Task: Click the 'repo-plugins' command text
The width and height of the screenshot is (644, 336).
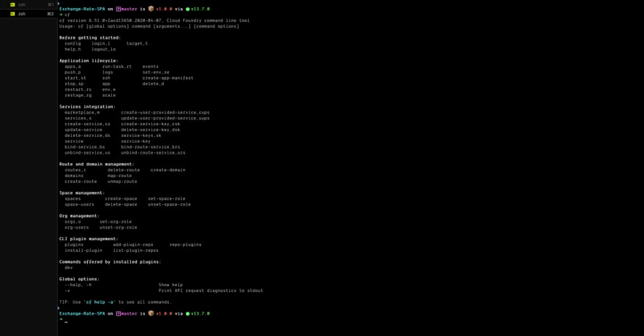Action: pos(185,244)
